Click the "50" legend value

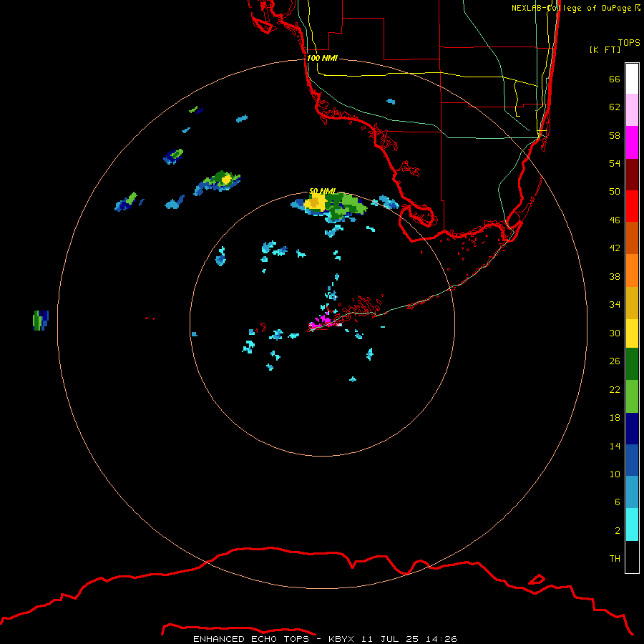click(x=615, y=192)
